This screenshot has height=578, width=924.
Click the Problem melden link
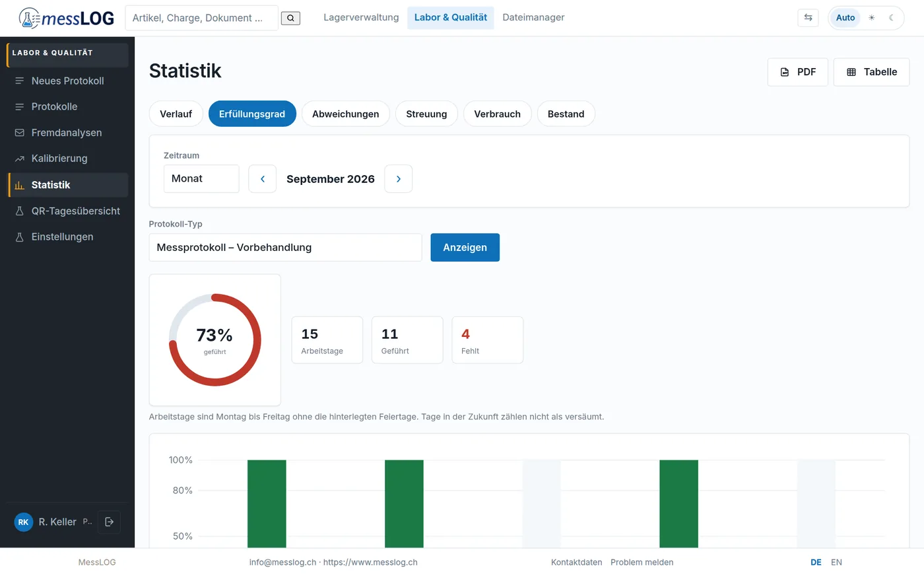coord(642,563)
